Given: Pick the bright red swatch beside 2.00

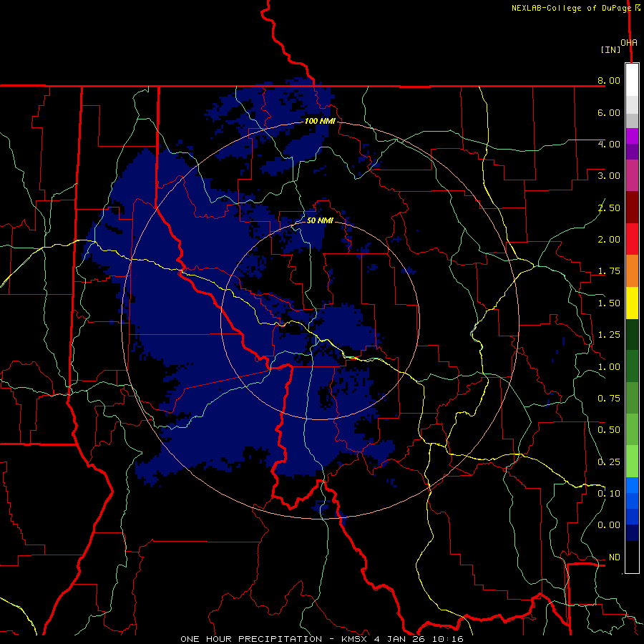Looking at the screenshot, I should coord(632,239).
